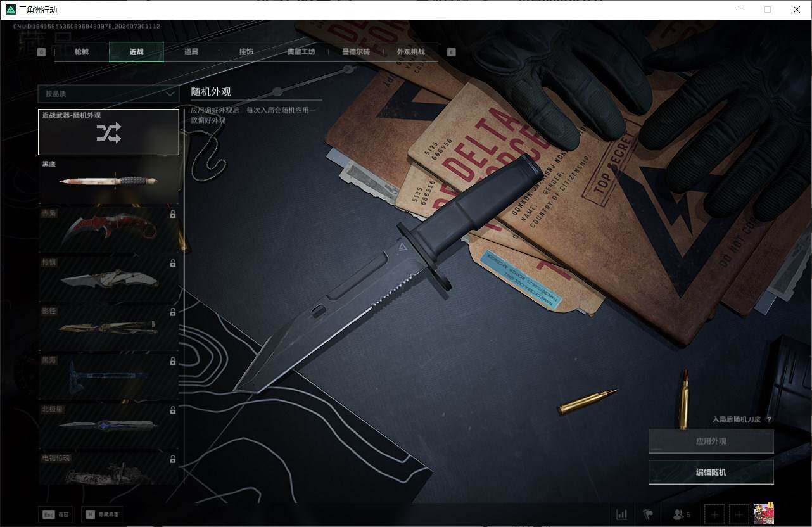Pick the 影锋 butterfly knife thumbnail
The width and height of the screenshot is (812, 527).
[108, 327]
